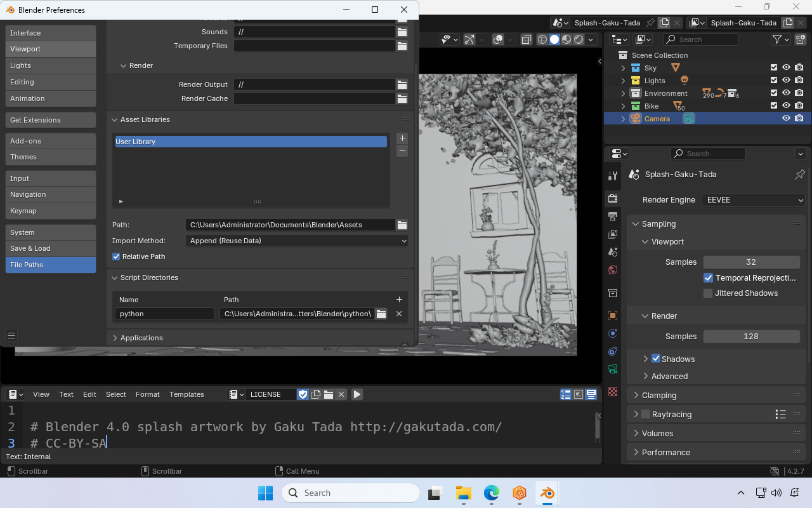Switch viewport shading to wireframe

click(x=542, y=39)
